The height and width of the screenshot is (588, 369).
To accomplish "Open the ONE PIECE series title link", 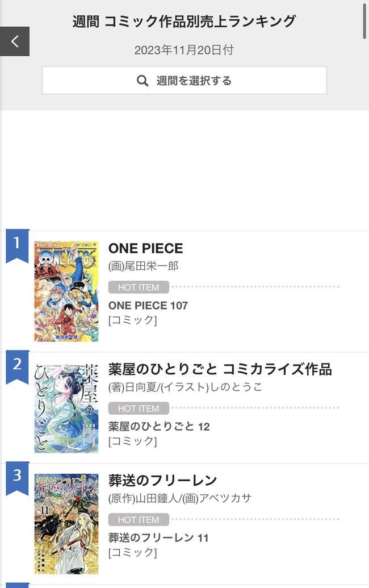I will point(145,248).
